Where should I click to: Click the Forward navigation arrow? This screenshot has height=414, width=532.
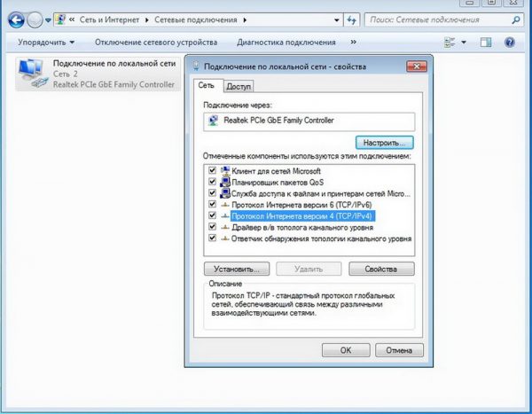tap(35, 20)
